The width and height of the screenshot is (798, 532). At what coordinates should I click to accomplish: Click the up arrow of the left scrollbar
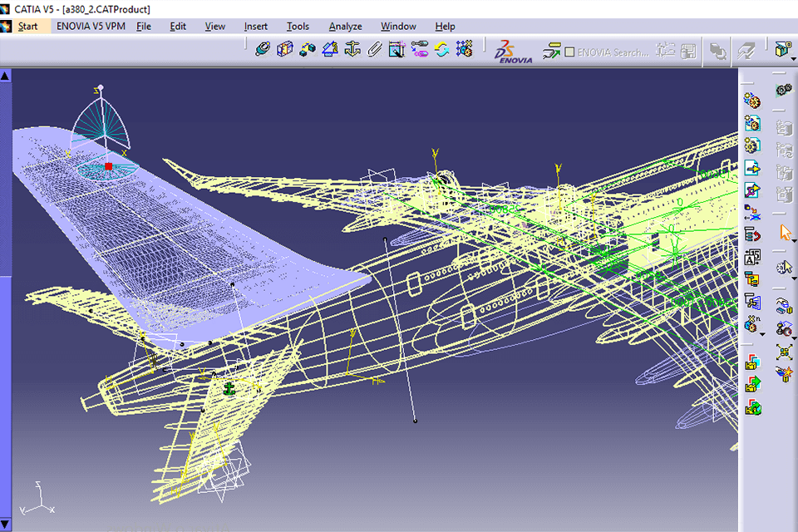(x=5, y=75)
